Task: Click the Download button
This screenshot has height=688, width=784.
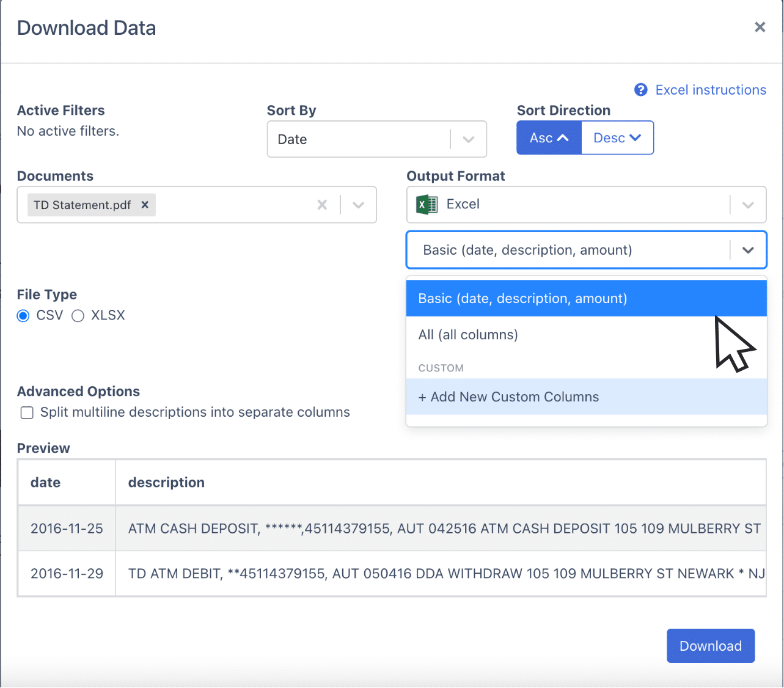Action: (711, 646)
